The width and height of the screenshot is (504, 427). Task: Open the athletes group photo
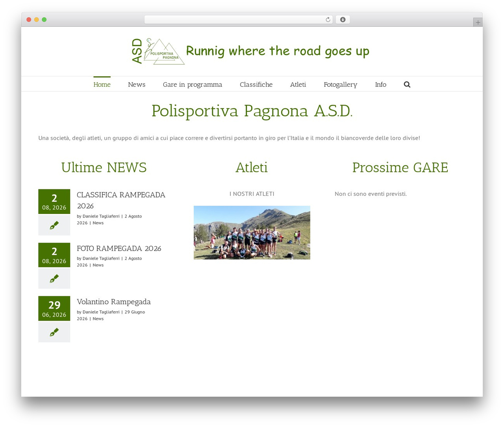[x=252, y=232]
